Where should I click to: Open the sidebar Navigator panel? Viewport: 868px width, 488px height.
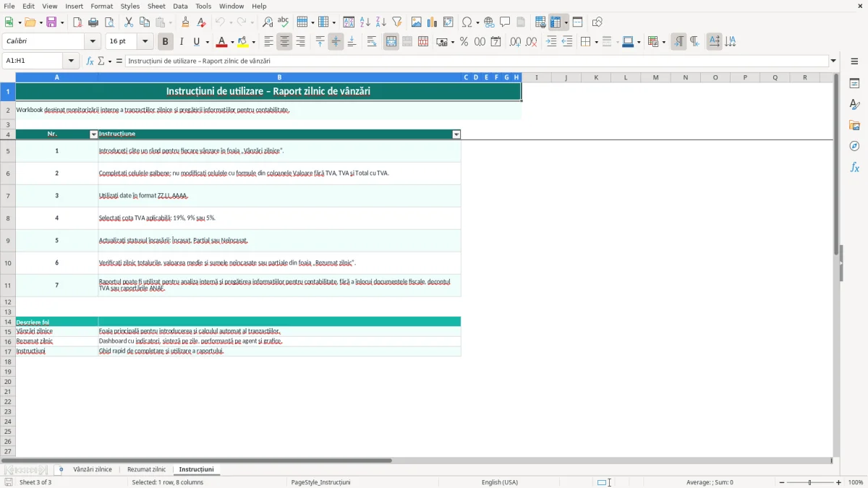point(854,146)
